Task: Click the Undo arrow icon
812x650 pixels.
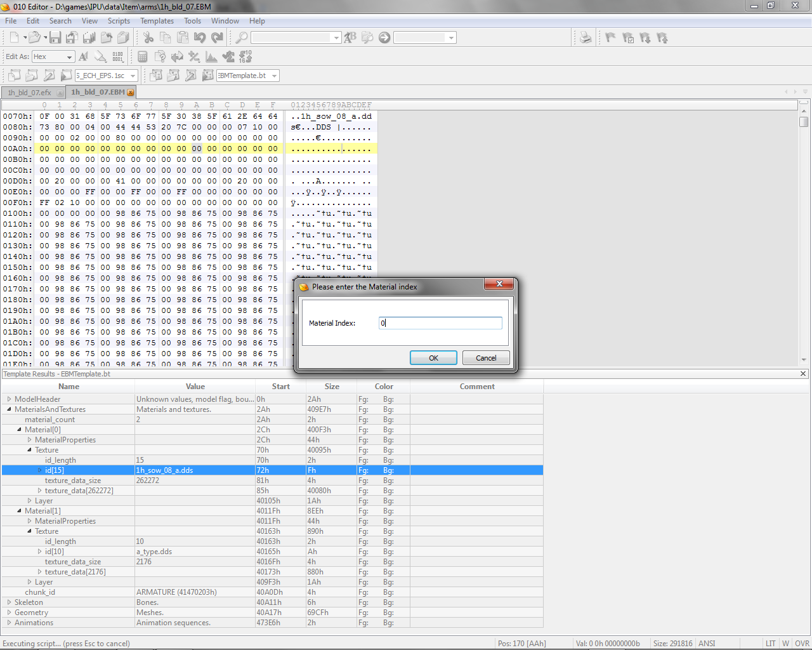Action: click(x=200, y=37)
